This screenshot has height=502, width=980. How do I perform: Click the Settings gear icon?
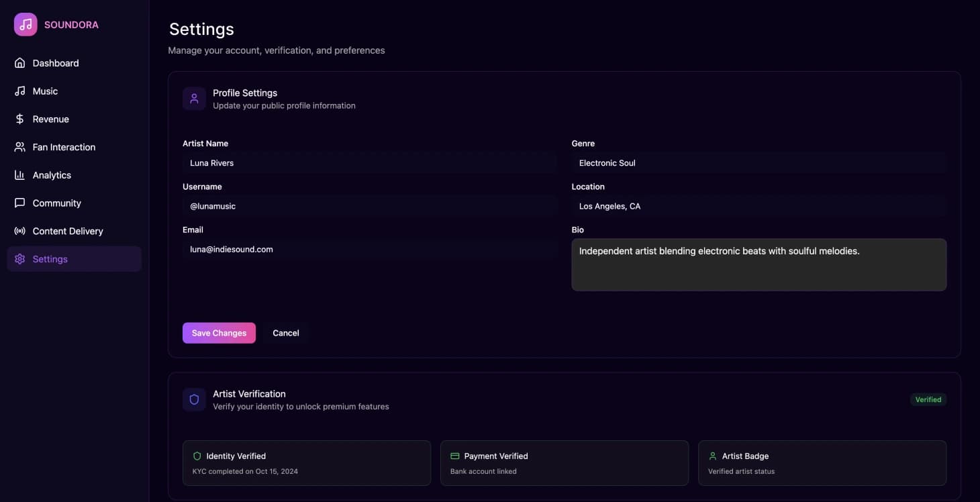pyautogui.click(x=19, y=258)
